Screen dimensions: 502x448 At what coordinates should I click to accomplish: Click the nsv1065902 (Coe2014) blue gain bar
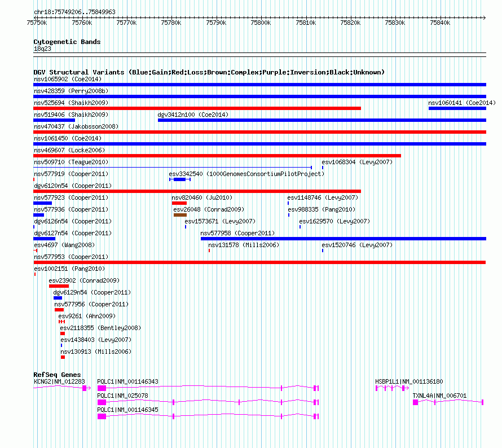259,85
